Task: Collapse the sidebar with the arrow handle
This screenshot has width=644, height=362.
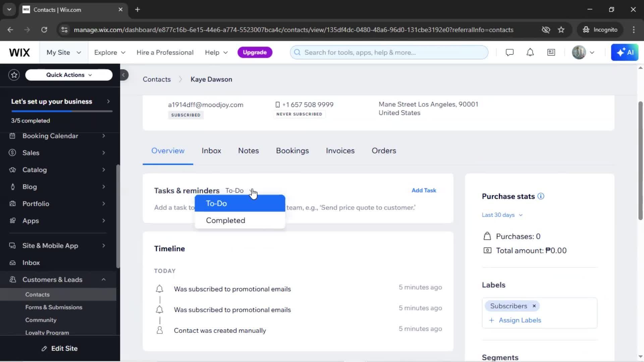Action: point(124,75)
